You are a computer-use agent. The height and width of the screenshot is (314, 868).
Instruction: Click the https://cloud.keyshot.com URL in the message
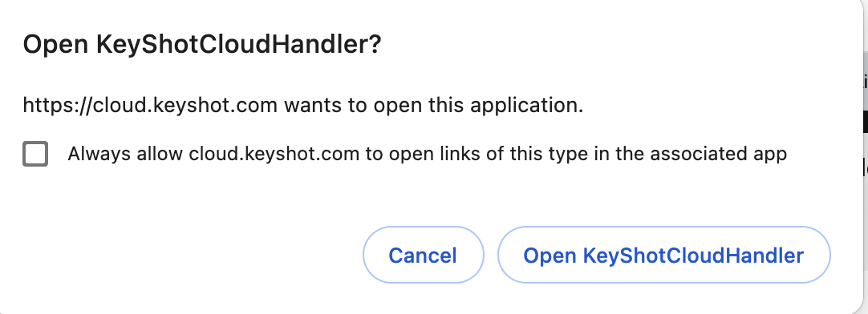[150, 104]
